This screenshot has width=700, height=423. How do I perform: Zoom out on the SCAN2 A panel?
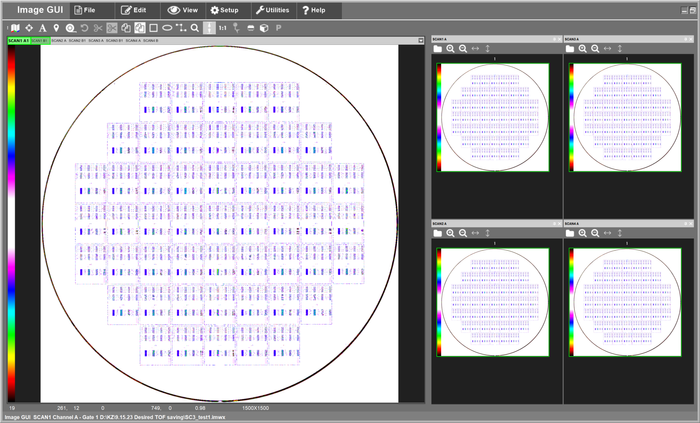[463, 233]
